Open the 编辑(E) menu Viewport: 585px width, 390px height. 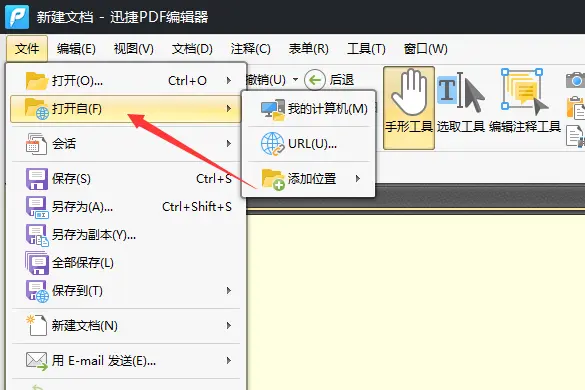(76, 49)
